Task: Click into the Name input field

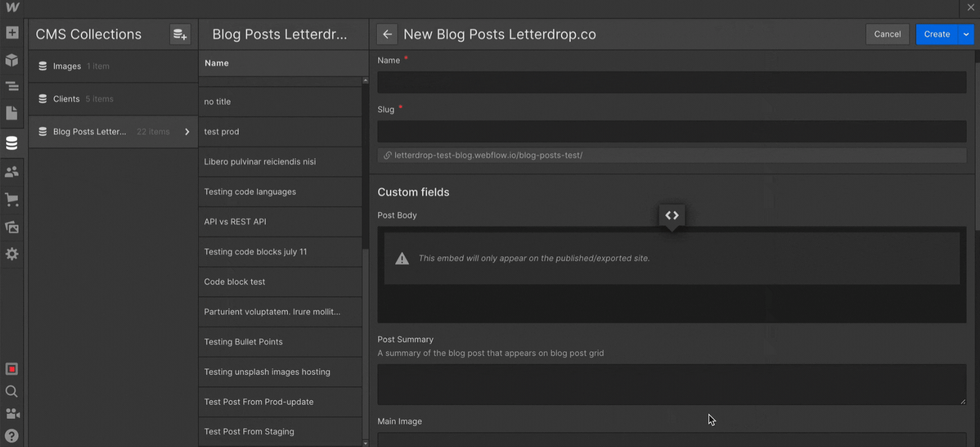Action: 671,82
